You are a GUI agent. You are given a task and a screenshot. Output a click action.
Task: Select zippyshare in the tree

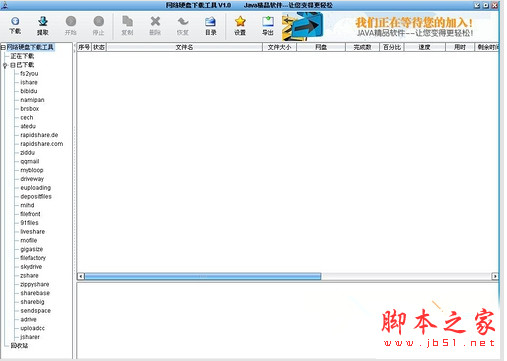coord(35,284)
